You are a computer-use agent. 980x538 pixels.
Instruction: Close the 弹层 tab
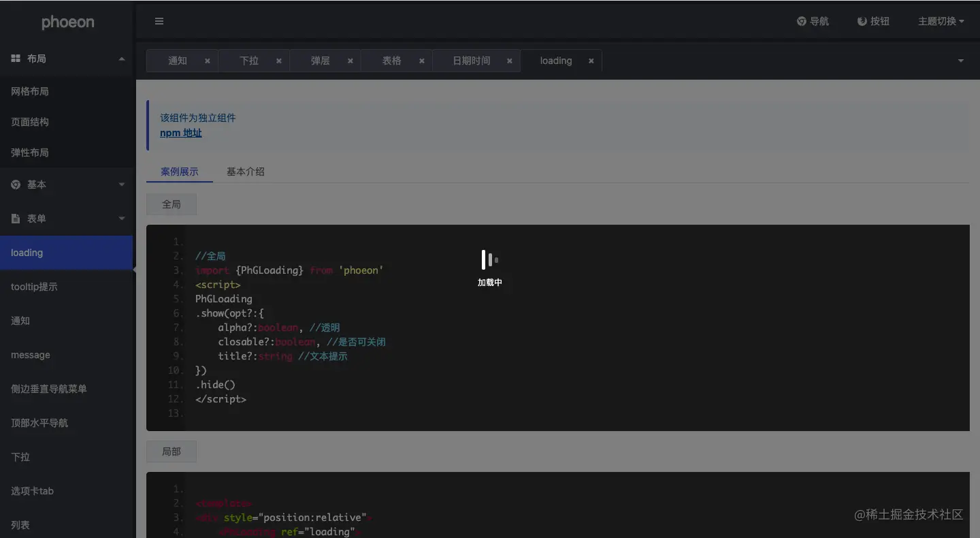point(350,61)
